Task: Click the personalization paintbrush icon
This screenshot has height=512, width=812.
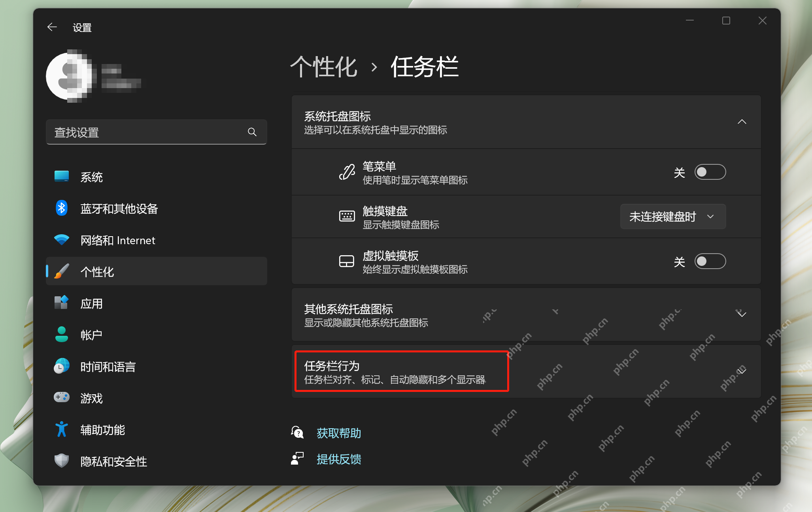Action: 62,271
